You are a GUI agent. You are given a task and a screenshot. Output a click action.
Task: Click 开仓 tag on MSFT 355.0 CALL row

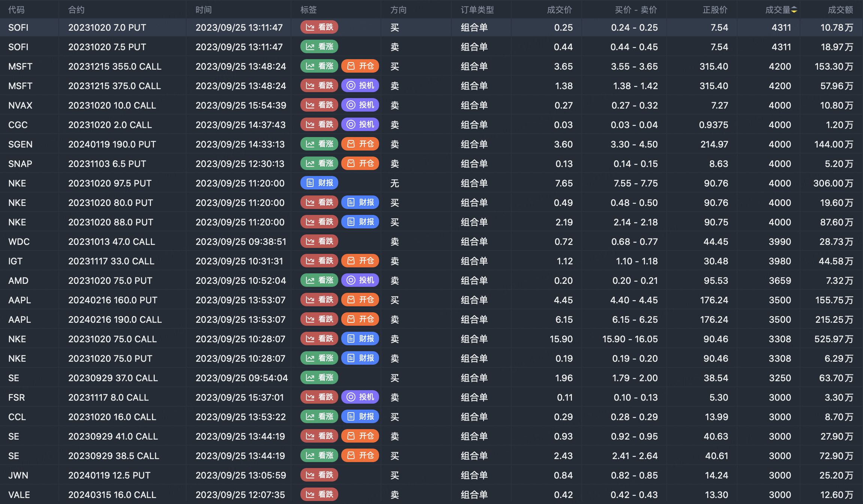pos(360,66)
